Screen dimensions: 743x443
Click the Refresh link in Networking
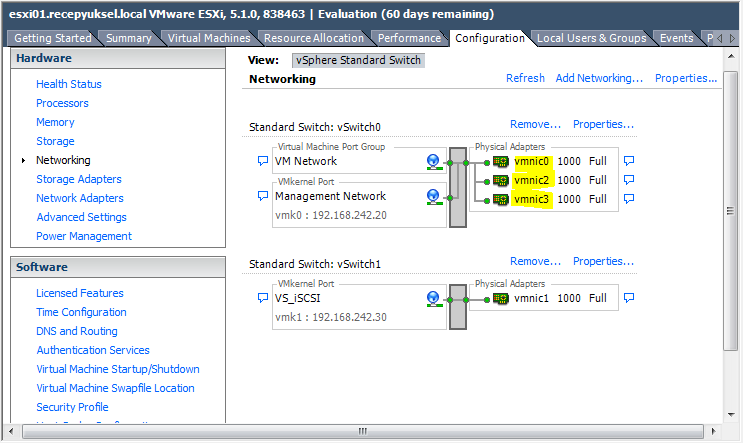coord(525,78)
